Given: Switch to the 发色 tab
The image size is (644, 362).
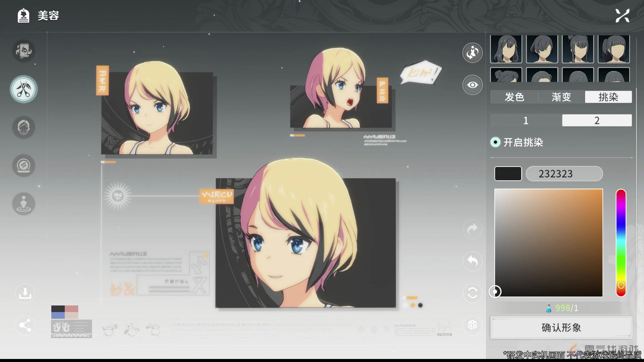Looking at the screenshot, I should pyautogui.click(x=514, y=97).
